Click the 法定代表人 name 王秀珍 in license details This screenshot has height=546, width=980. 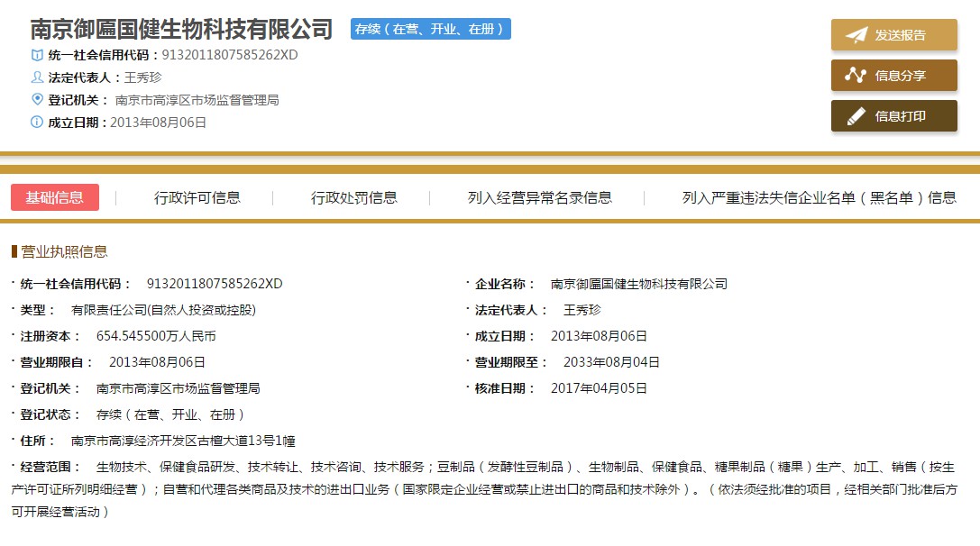click(x=582, y=310)
